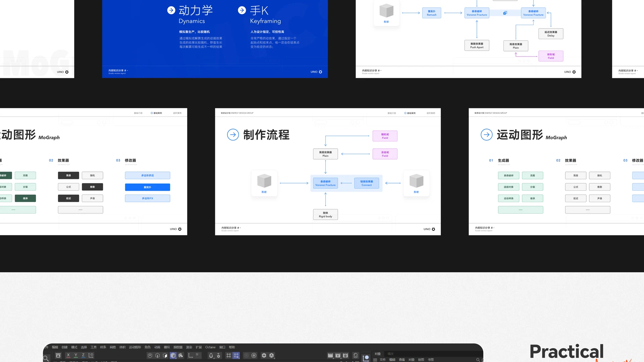This screenshot has width=644, height=362.
Task: Toggle Y axis lock in toolbar
Action: [x=76, y=355]
